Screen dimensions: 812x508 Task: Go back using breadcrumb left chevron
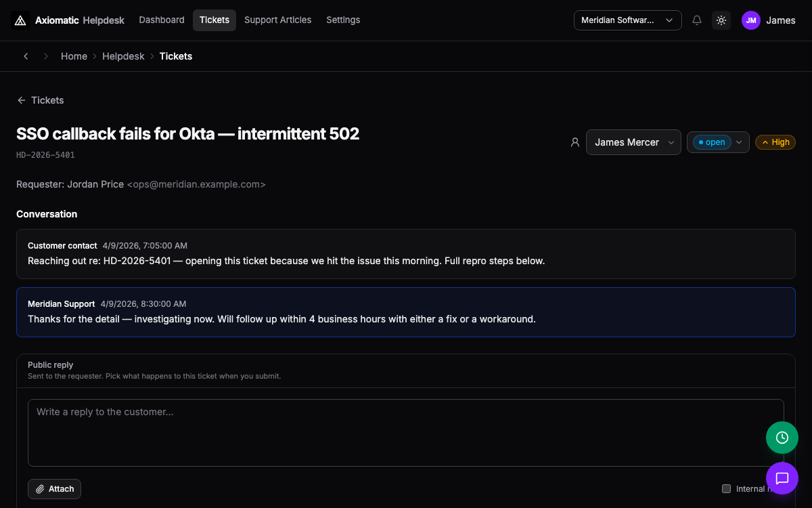[26, 56]
